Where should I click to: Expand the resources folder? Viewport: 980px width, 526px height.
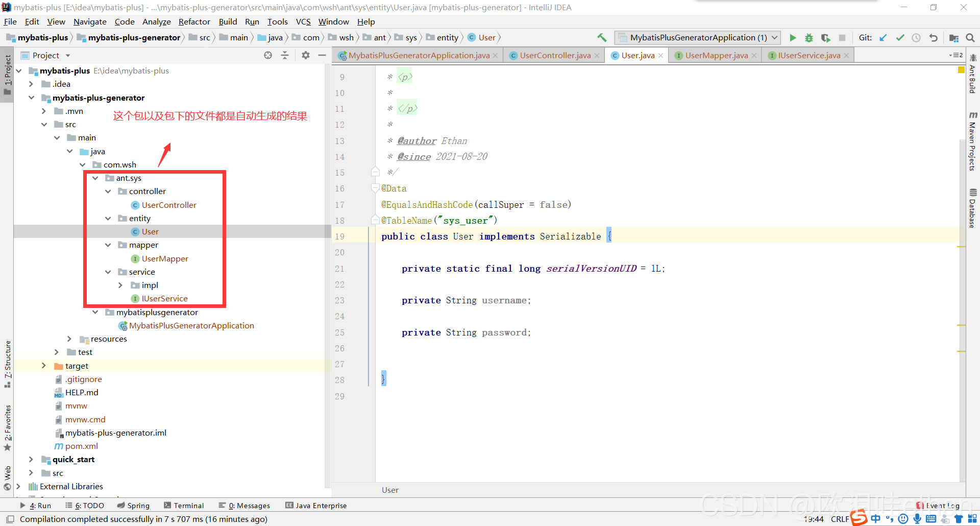[x=69, y=339]
